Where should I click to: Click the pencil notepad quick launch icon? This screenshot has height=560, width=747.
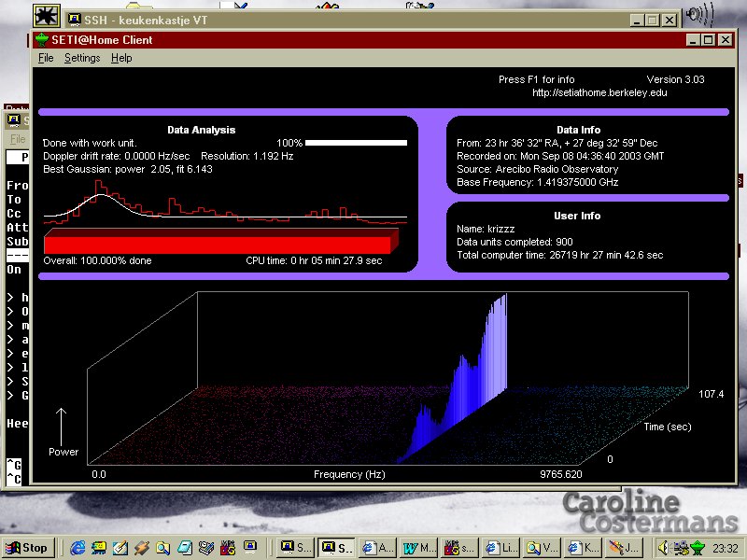[x=120, y=548]
